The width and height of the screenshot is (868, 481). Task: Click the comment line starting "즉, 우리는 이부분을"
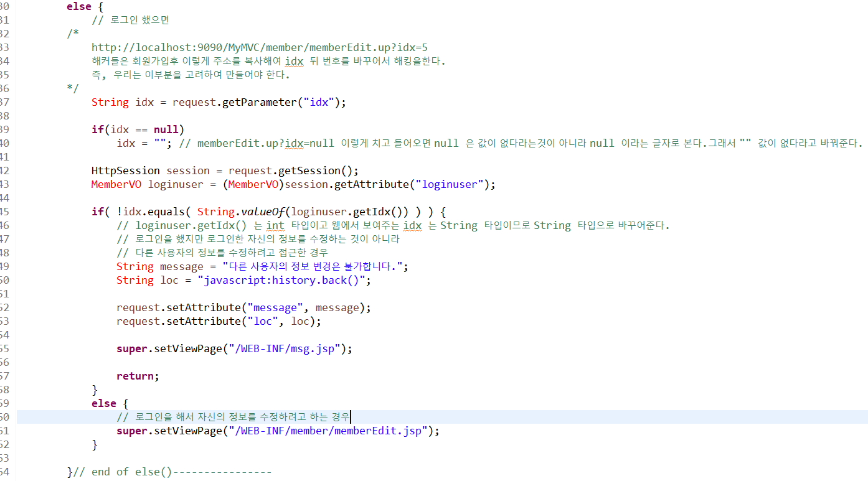click(x=191, y=75)
